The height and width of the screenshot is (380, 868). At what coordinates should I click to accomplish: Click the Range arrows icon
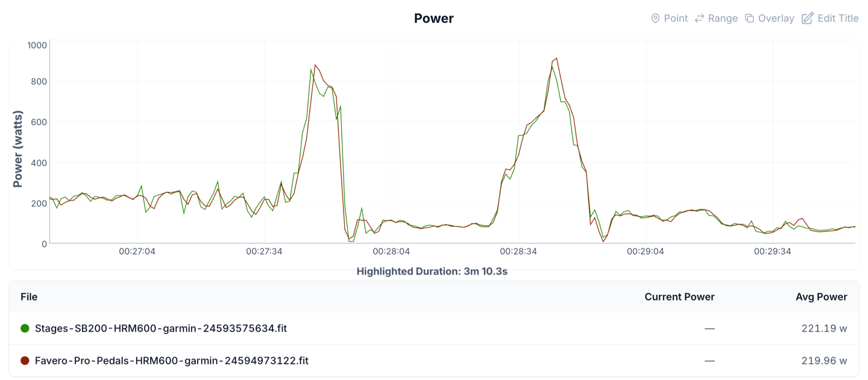699,19
